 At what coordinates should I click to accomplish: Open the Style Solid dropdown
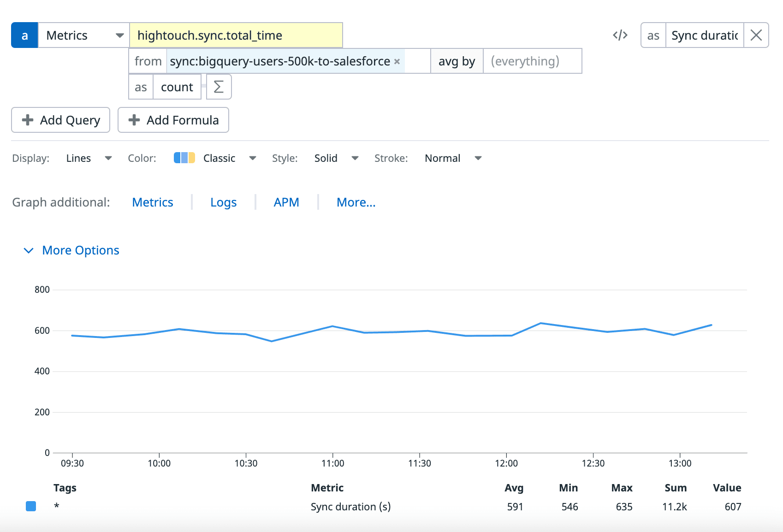[336, 159]
